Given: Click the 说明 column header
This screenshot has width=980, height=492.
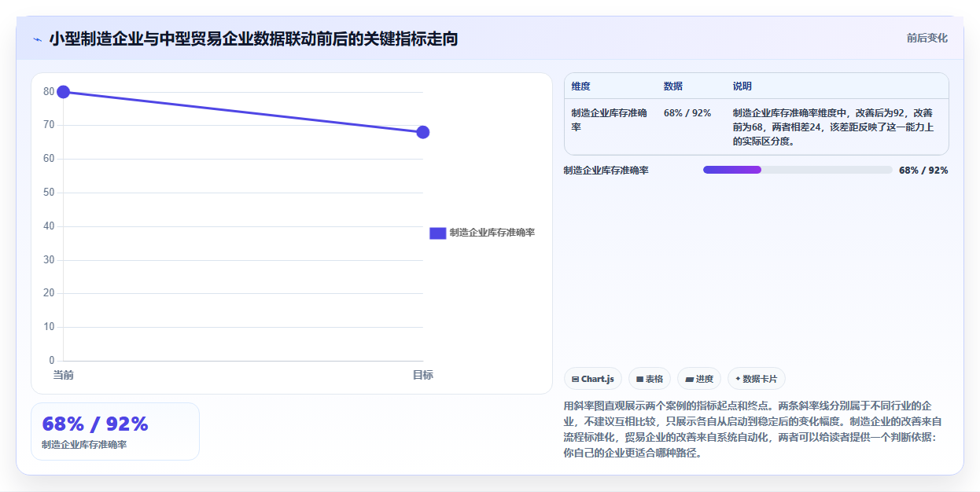Looking at the screenshot, I should coord(742,86).
